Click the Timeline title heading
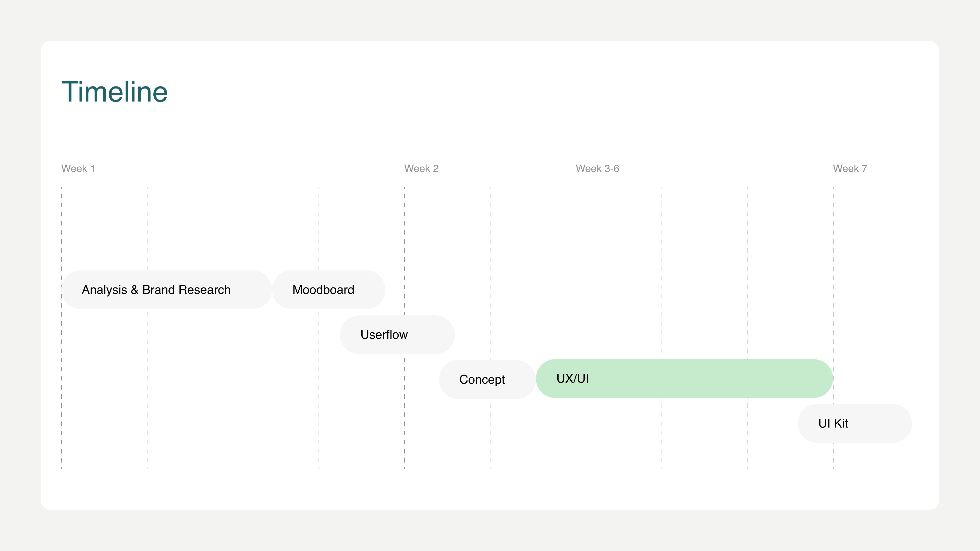 click(114, 92)
